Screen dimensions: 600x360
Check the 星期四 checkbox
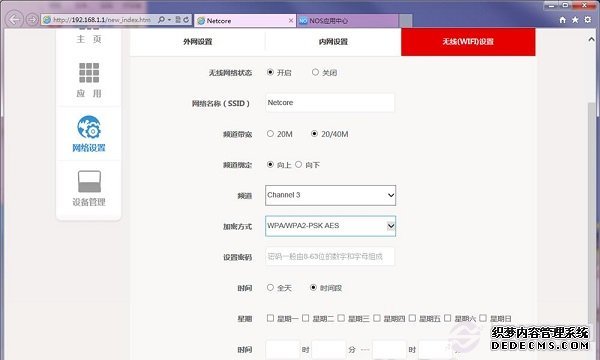tap(377, 318)
